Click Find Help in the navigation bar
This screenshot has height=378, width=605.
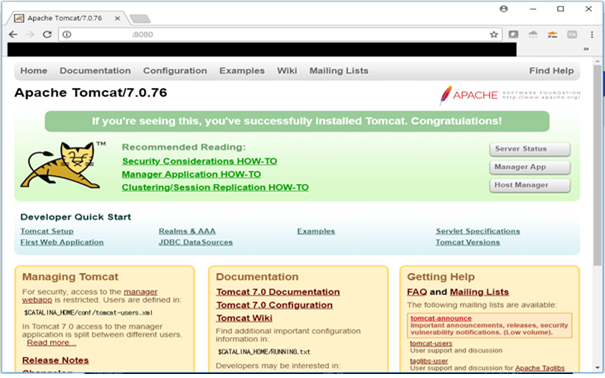pyautogui.click(x=551, y=71)
